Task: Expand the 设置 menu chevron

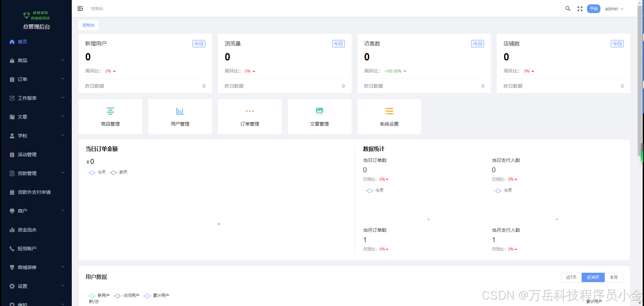Action: tap(63, 286)
